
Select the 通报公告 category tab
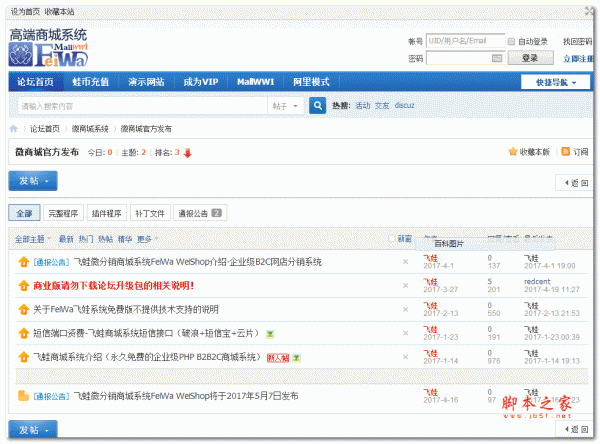click(200, 213)
